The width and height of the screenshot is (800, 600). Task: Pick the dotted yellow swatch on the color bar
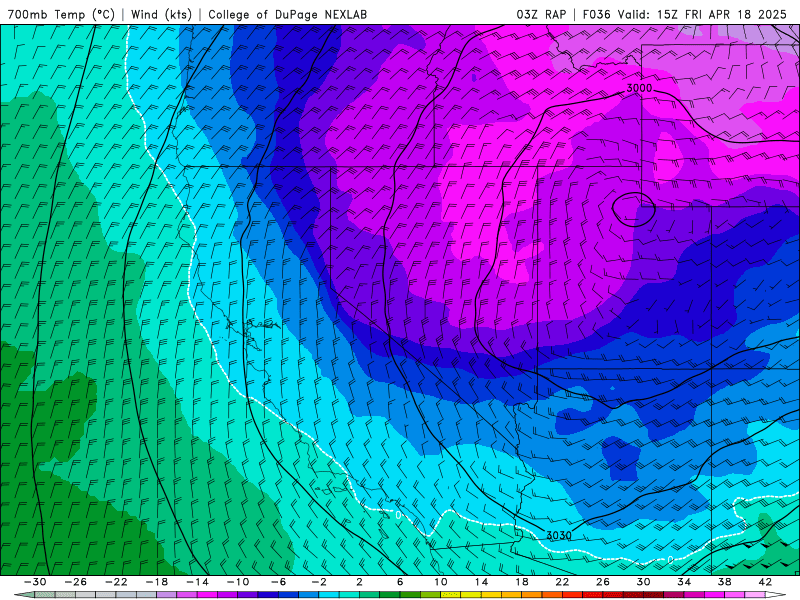pyautogui.click(x=451, y=595)
